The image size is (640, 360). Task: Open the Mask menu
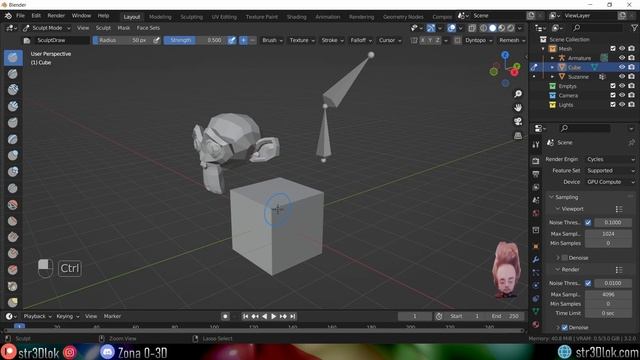124,28
